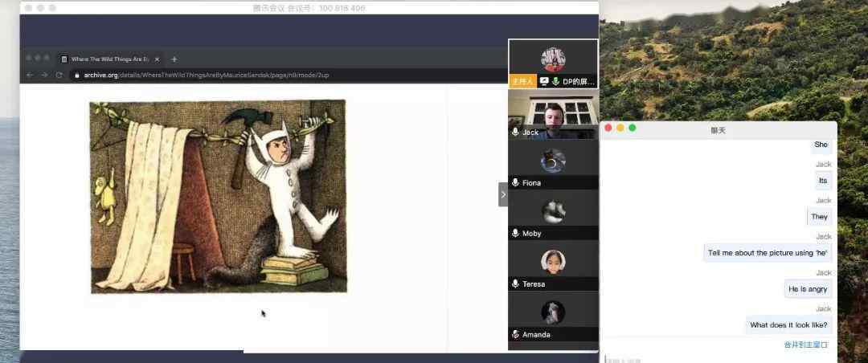The width and height of the screenshot is (868, 363).
Task: Maximize chat window with green button
Action: point(633,128)
